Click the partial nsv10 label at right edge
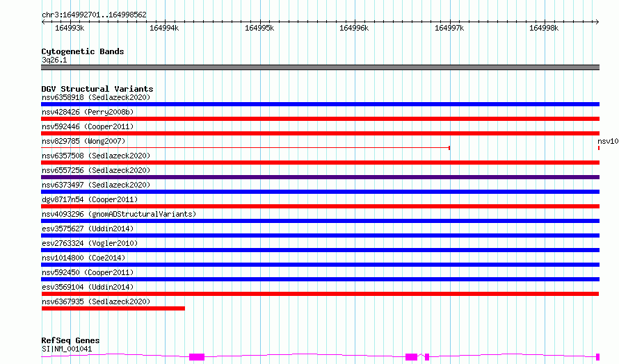The image size is (619, 364). [x=608, y=141]
